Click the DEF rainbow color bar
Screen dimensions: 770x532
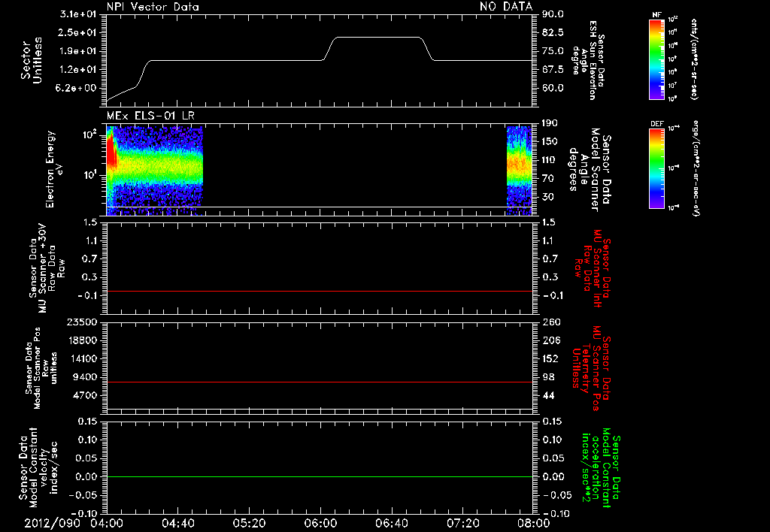[x=656, y=168]
